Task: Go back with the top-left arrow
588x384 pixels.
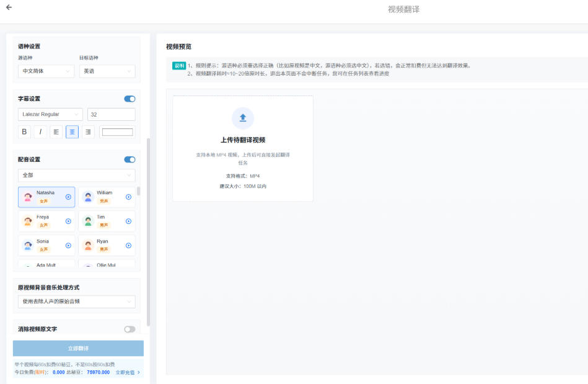Action: pos(9,7)
